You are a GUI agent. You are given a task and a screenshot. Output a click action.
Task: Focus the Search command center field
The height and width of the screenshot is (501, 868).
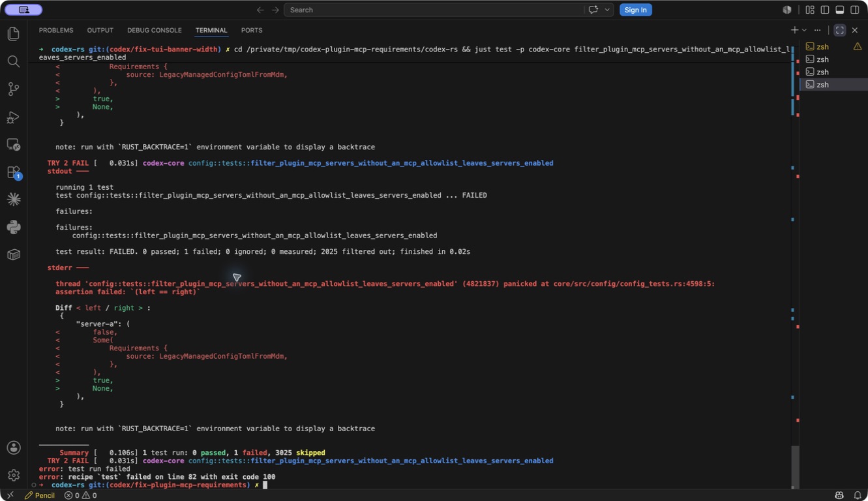pos(434,10)
